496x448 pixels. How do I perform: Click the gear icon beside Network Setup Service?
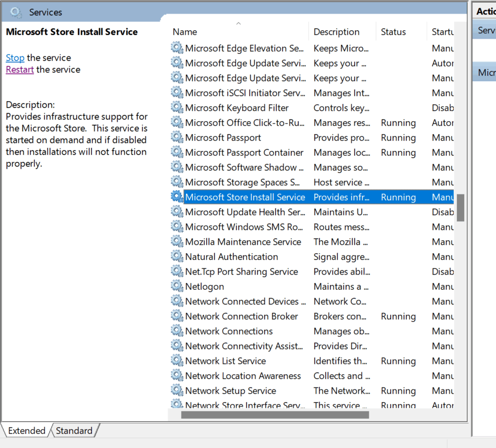tap(177, 390)
